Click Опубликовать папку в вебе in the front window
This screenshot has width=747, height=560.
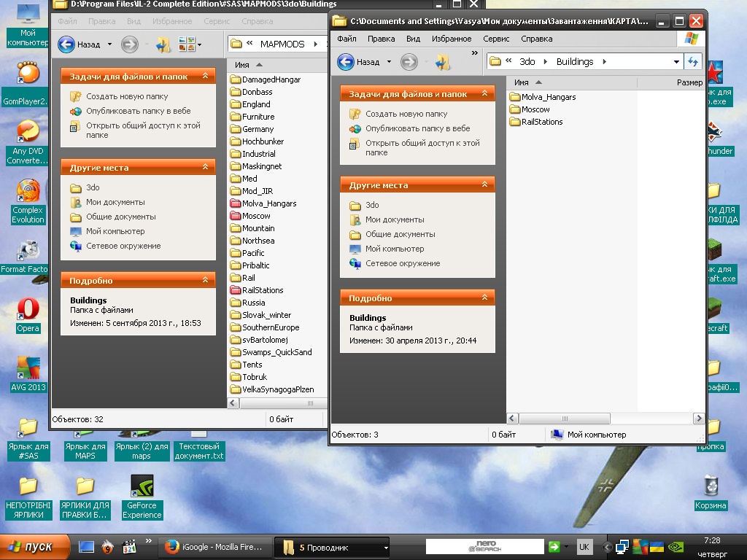tap(417, 128)
